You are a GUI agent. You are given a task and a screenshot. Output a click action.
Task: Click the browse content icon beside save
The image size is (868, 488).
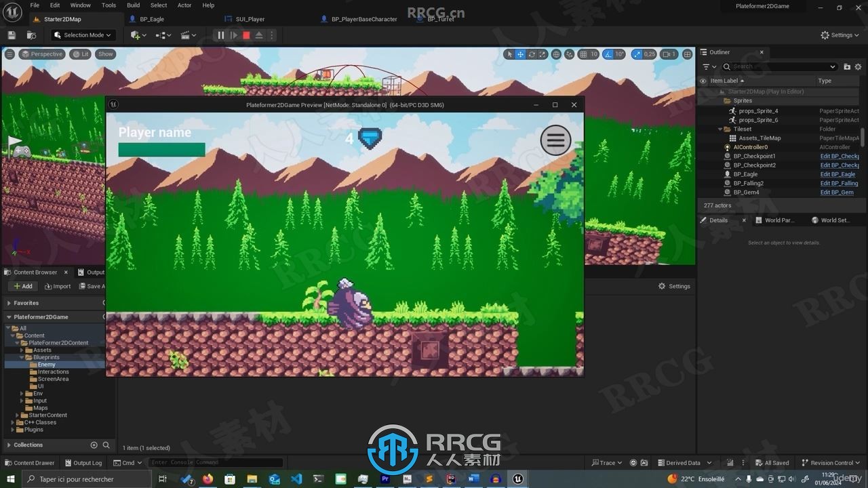(31, 35)
